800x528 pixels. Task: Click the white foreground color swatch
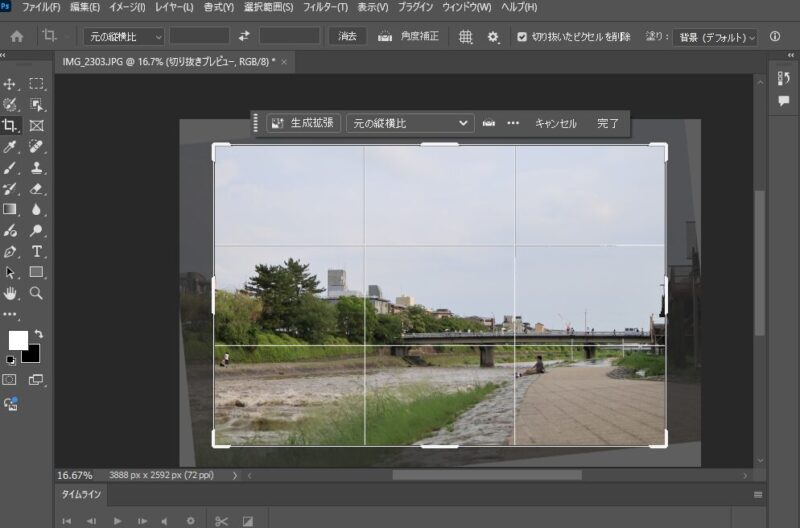point(18,340)
